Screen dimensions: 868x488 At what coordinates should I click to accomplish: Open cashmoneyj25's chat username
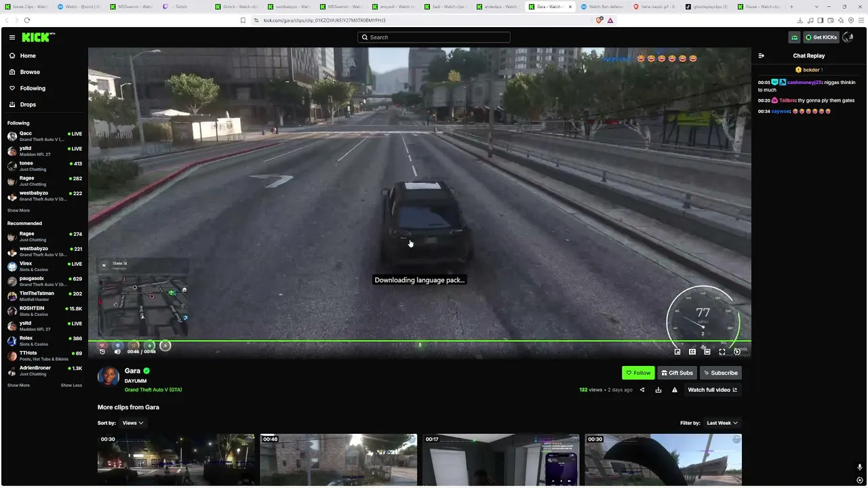[804, 82]
